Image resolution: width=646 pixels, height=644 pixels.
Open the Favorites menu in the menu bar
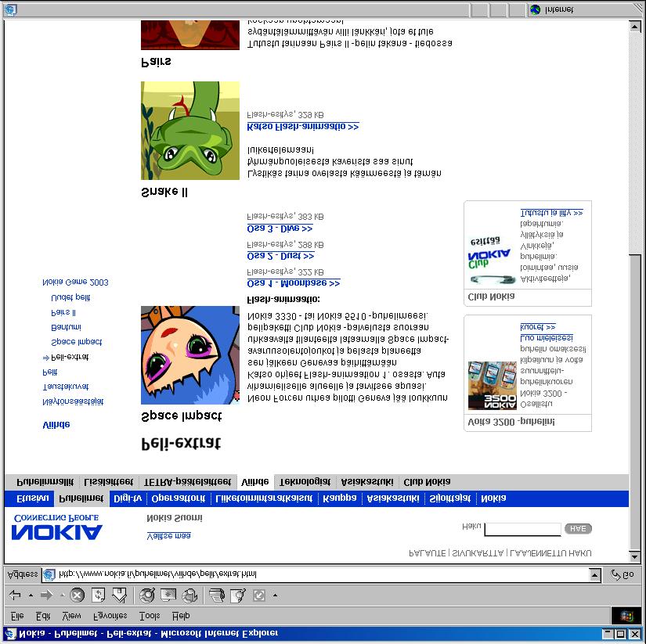110,616
